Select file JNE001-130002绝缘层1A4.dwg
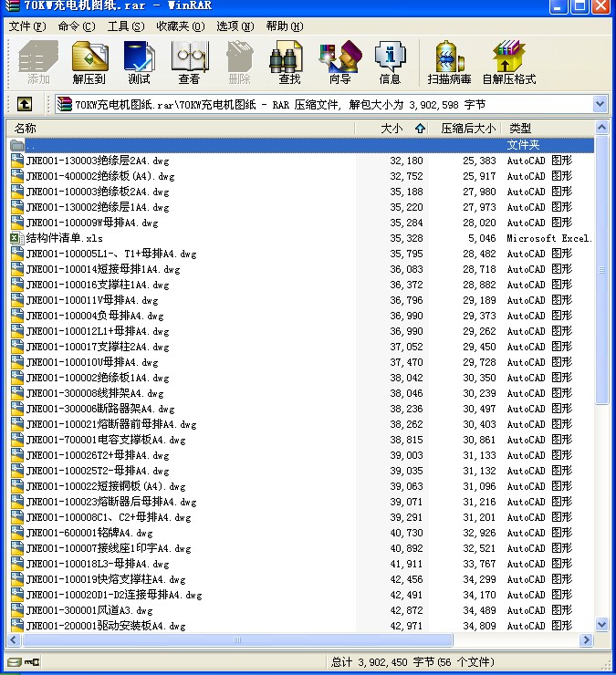Screen dimensions: 616x675 [x=98, y=207]
